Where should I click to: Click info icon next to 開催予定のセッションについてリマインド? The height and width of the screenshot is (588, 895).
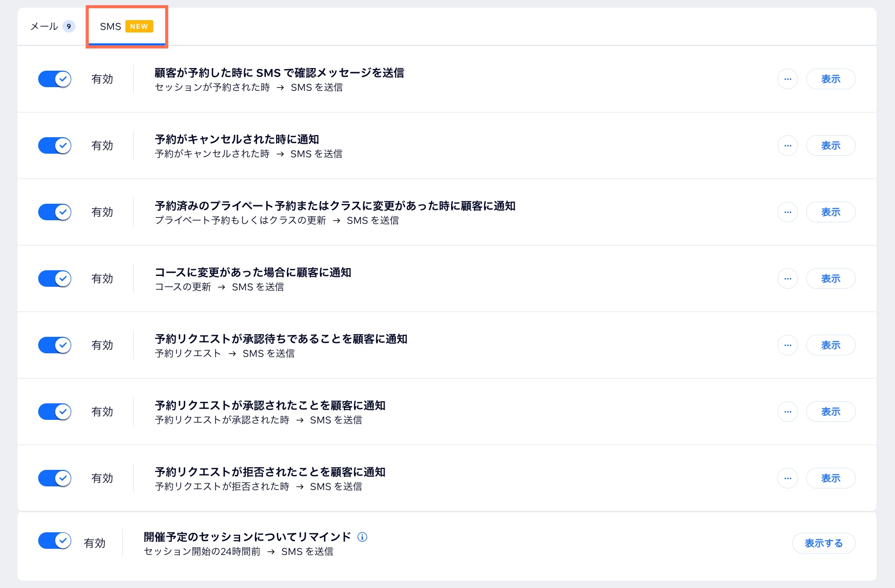click(x=362, y=537)
